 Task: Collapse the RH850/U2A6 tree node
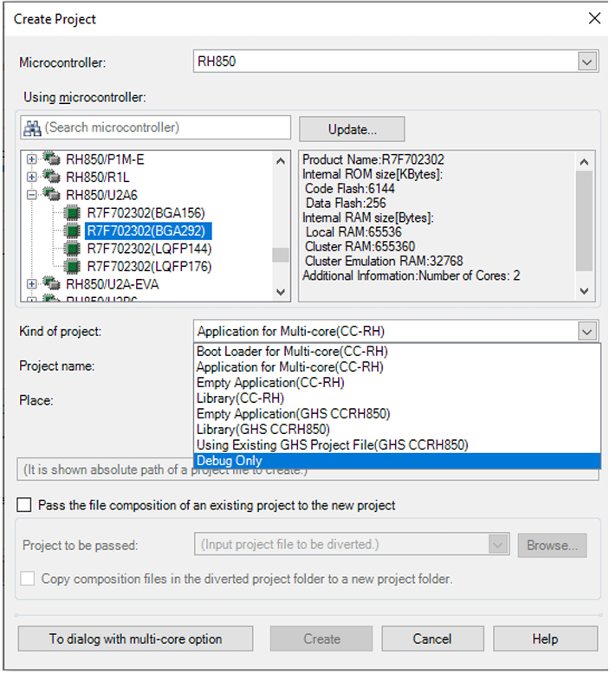32,195
